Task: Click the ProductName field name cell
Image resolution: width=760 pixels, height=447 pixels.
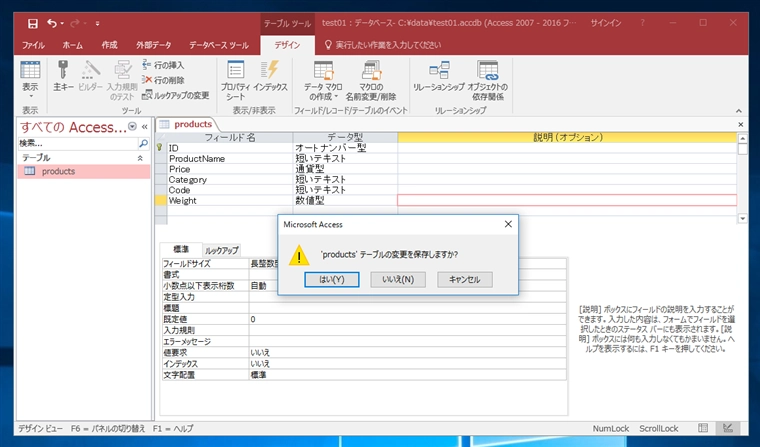Action: click(230, 159)
